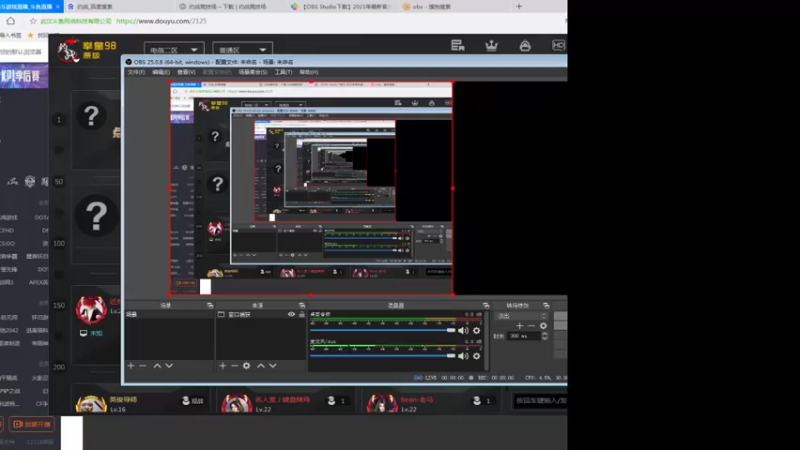
Task: Select the 窗口捕获 source row
Action: click(x=261, y=314)
